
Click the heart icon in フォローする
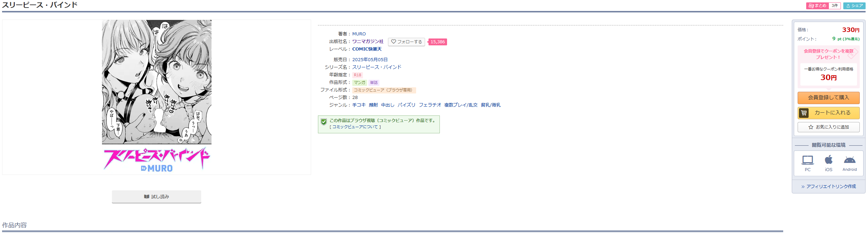click(x=393, y=42)
